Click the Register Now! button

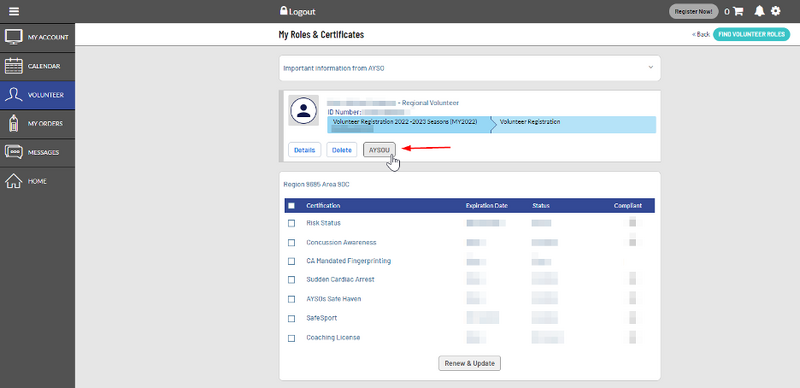(693, 11)
